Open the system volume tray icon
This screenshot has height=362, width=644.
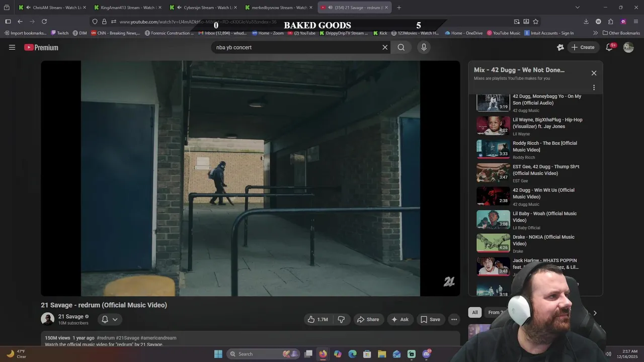[608, 354]
